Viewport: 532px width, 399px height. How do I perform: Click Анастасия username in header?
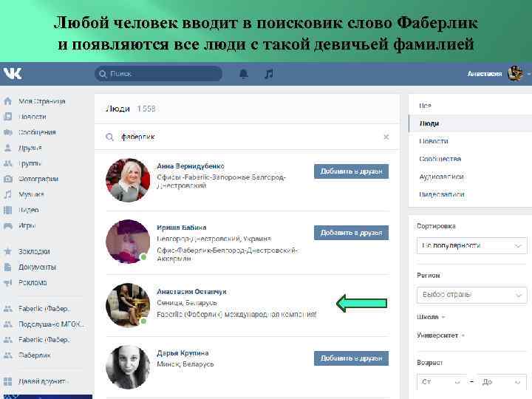[485, 74]
